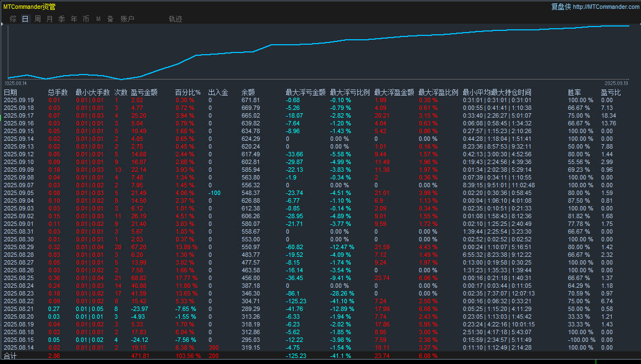Viewport: 641px width, 364px height.
Task: Select the 季 quarterly tab
Action: tap(62, 19)
